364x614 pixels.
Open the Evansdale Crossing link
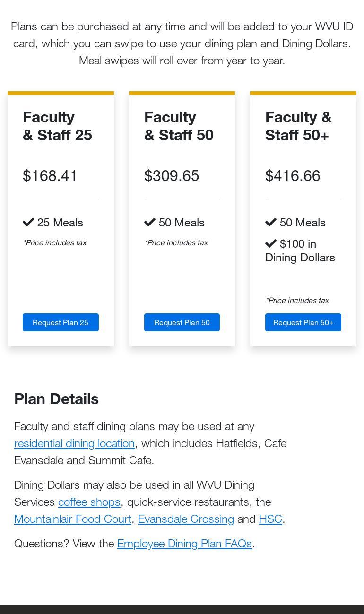tap(186, 519)
